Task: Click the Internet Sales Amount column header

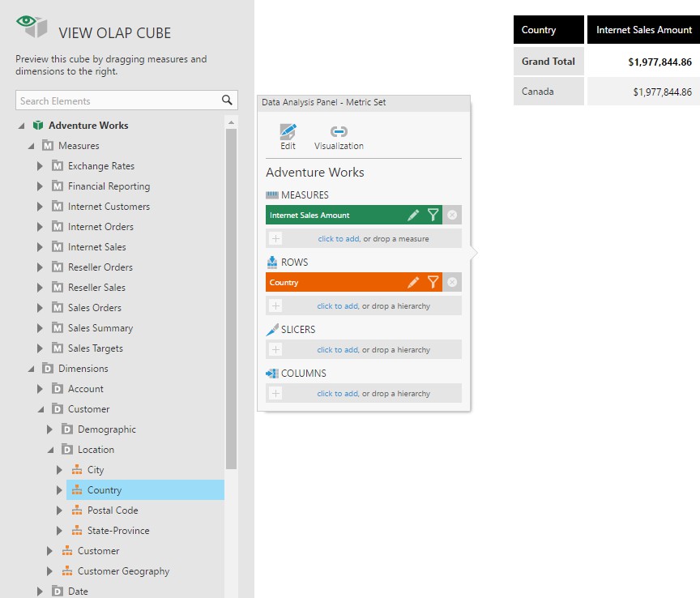Action: point(643,30)
